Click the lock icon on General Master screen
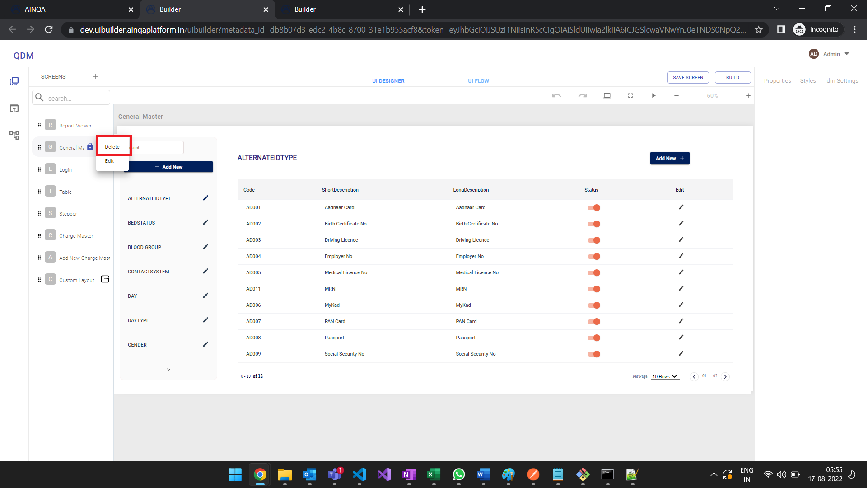868x488 pixels. (x=90, y=147)
